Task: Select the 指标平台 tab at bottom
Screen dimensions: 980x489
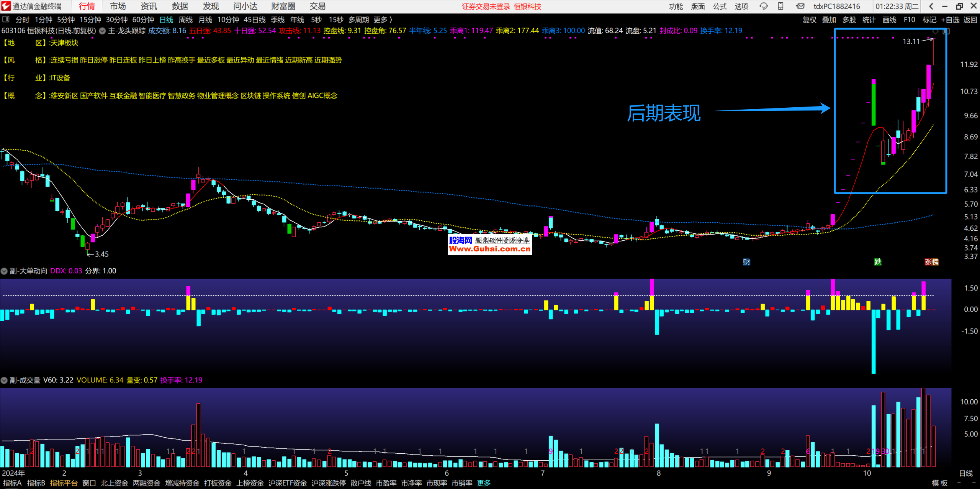Action: [64, 483]
